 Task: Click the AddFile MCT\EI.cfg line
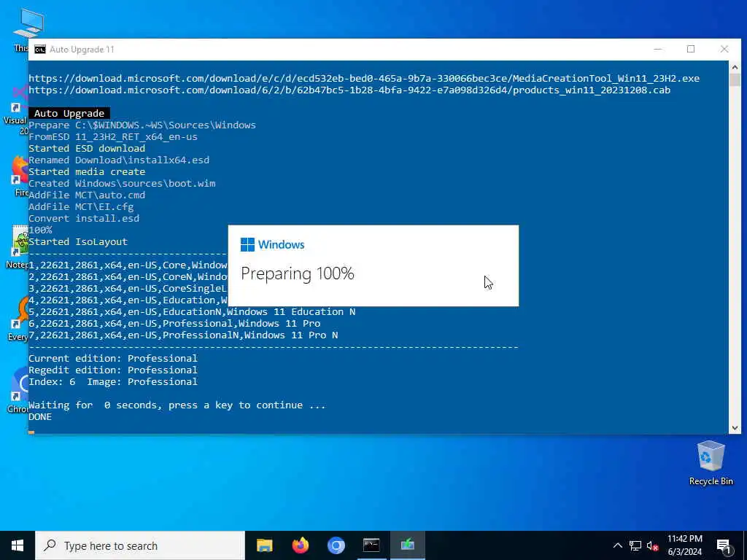[x=81, y=206]
